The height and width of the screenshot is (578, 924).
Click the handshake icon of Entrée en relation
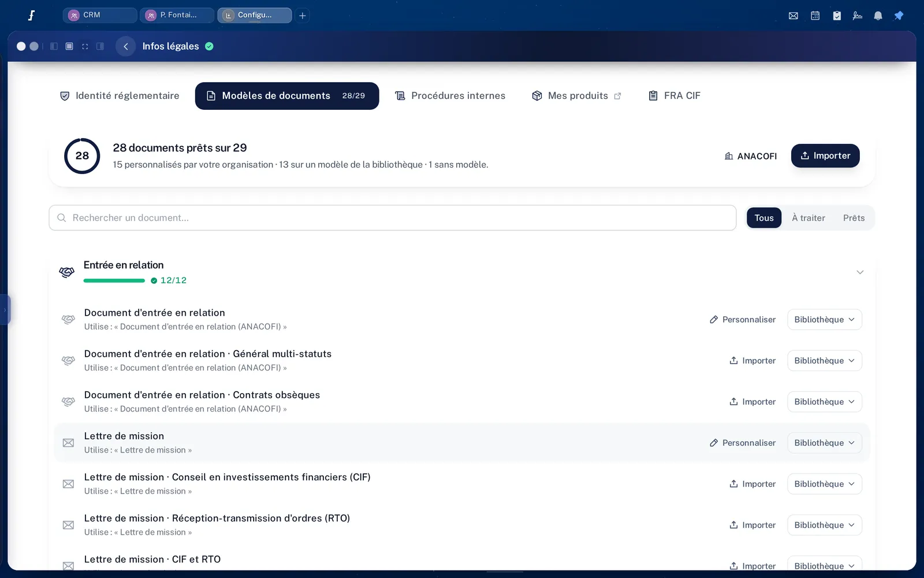67,272
